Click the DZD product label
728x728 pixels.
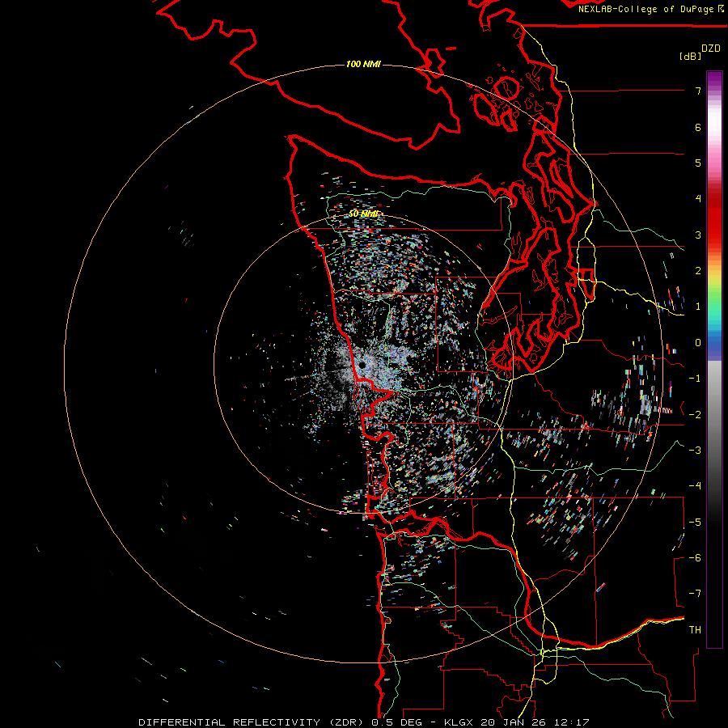(x=711, y=49)
